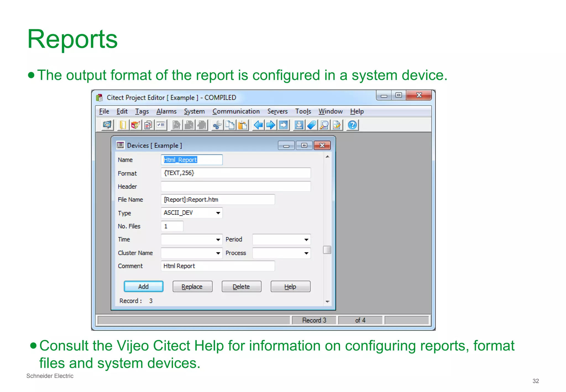Open the Time dropdown list
Viewport: 566px width, 392px height.
click(x=218, y=240)
